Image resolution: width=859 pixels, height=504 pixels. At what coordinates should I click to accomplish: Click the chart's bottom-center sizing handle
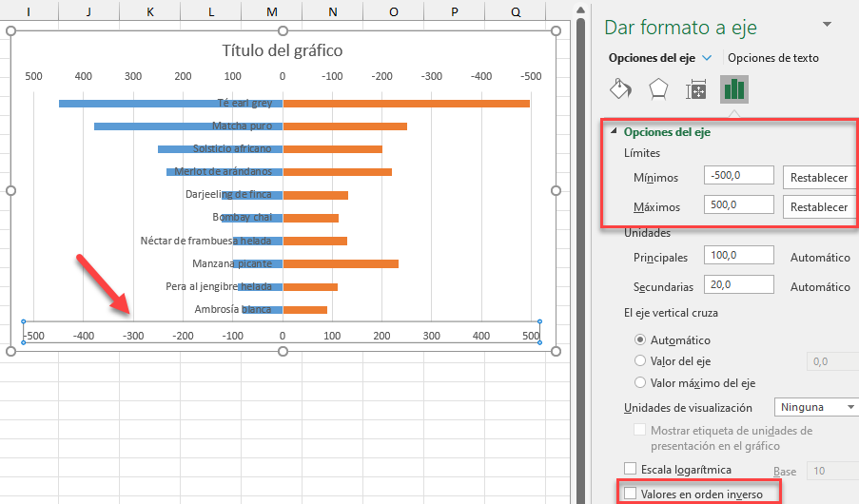point(283,351)
